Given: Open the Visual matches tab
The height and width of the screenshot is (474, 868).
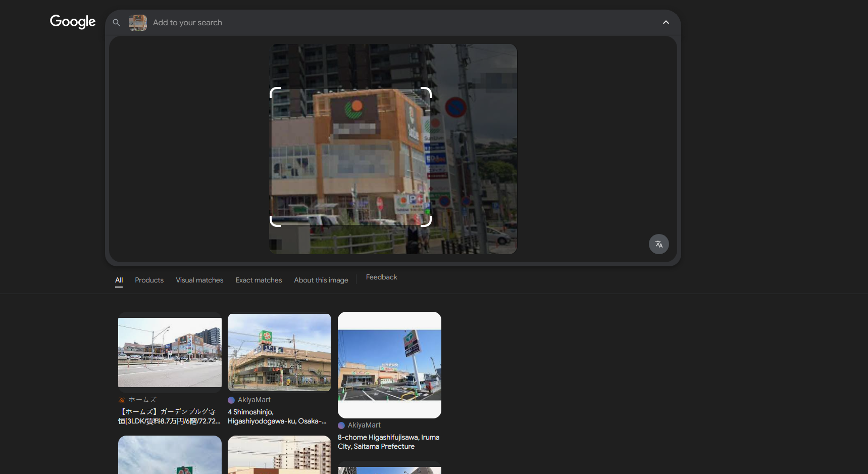Looking at the screenshot, I should pos(199,280).
